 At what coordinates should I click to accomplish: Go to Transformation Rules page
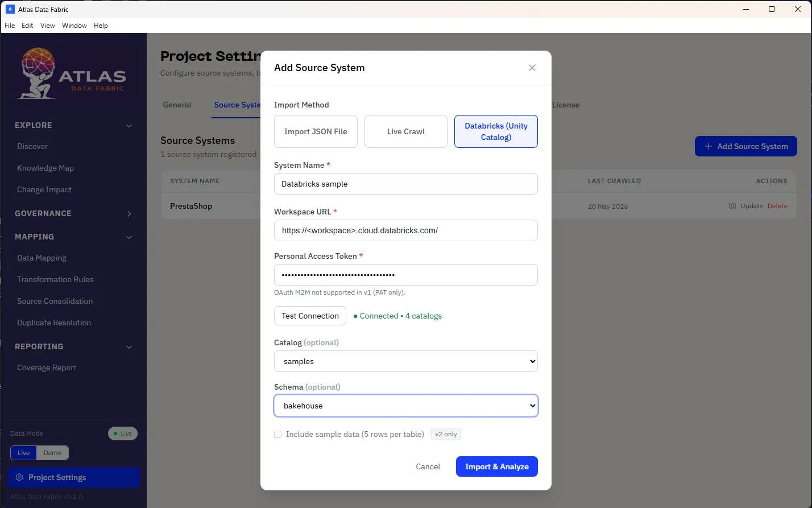[x=55, y=279]
